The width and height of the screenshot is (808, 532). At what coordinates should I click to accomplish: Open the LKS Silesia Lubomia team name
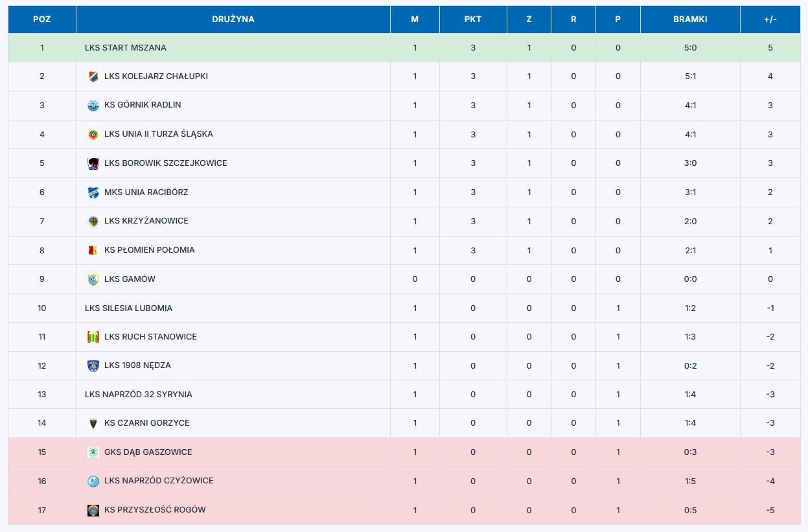point(129,308)
